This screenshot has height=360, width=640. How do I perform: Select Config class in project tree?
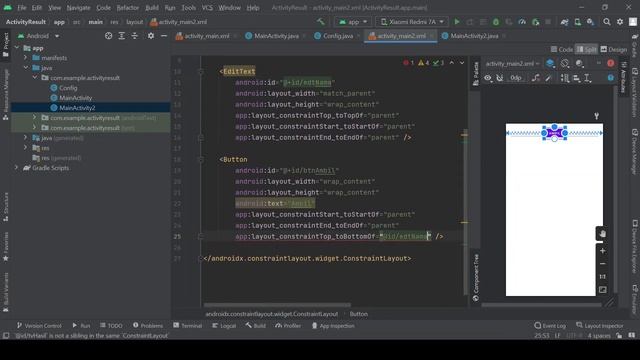(64, 87)
